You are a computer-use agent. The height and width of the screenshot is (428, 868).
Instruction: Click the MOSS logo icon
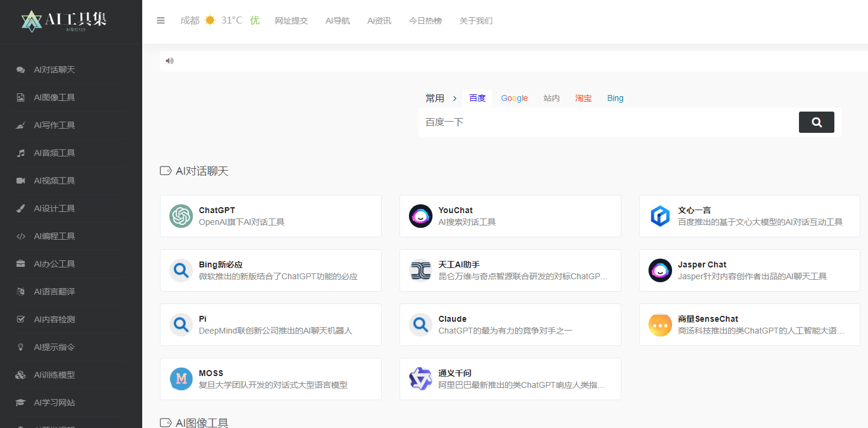181,379
